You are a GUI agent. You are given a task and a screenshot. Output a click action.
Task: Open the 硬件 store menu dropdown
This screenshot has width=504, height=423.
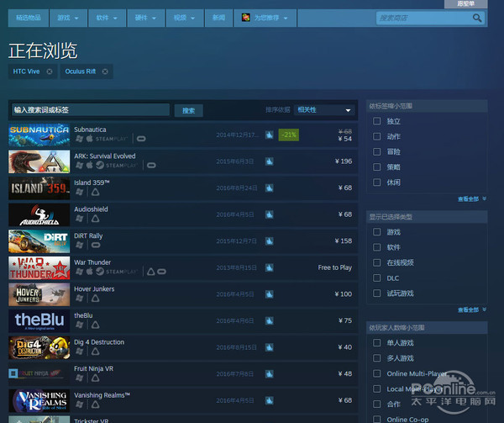146,18
